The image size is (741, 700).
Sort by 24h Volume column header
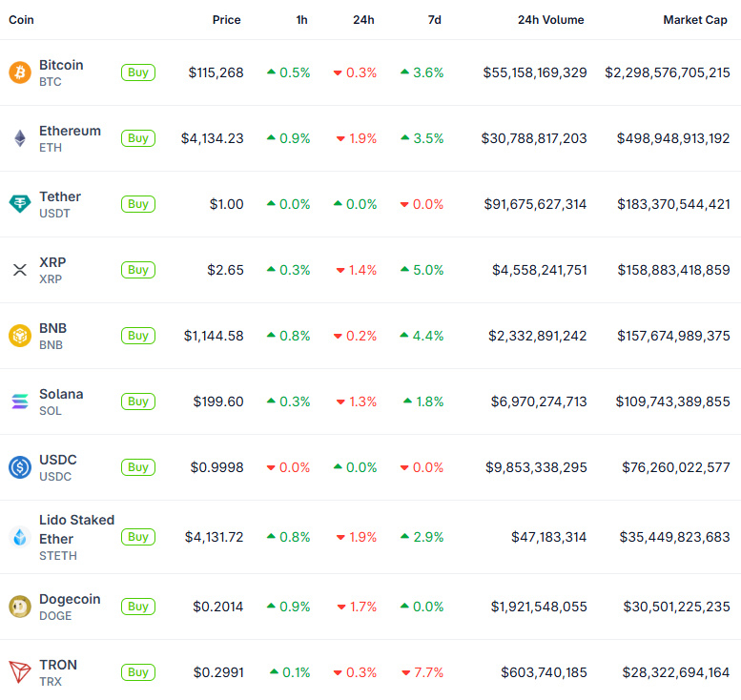coord(550,20)
